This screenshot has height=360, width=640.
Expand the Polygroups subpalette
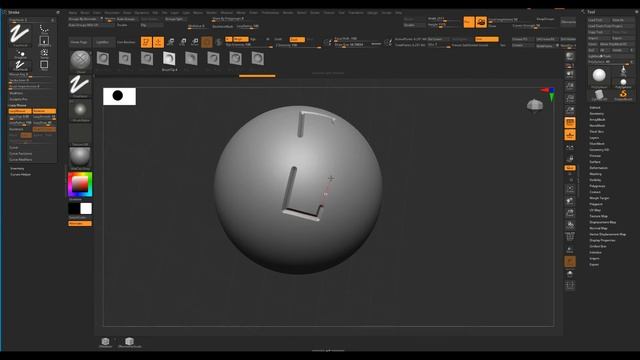pyautogui.click(x=597, y=186)
